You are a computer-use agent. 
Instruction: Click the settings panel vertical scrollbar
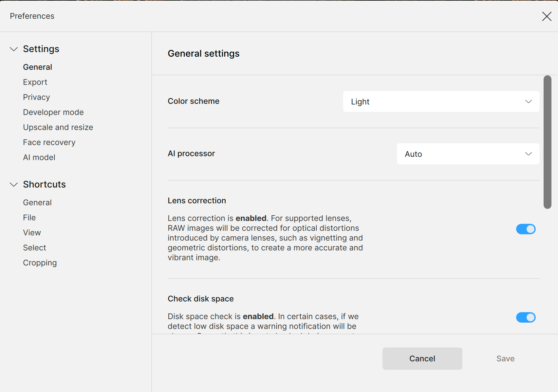click(x=547, y=142)
